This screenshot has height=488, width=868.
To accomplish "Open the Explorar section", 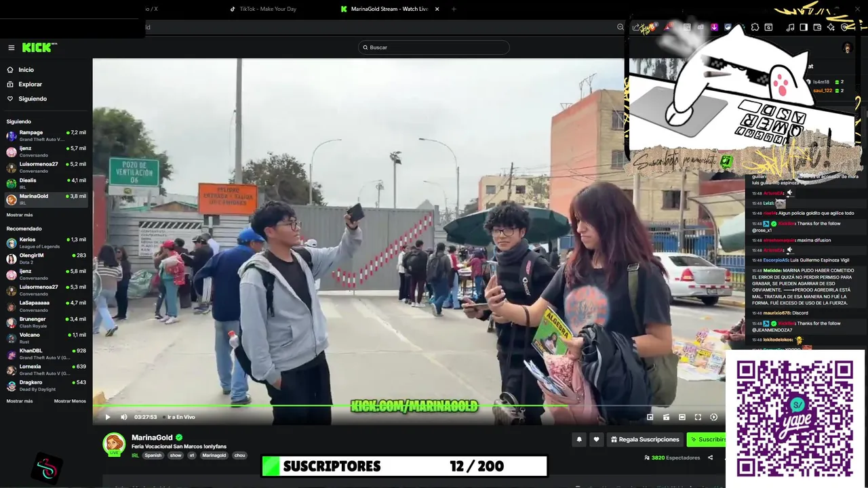I will click(30, 84).
